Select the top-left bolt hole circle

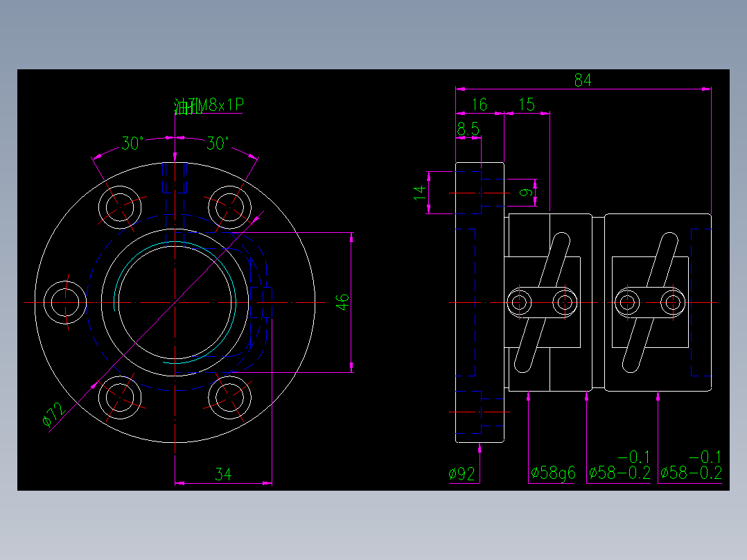(x=121, y=208)
